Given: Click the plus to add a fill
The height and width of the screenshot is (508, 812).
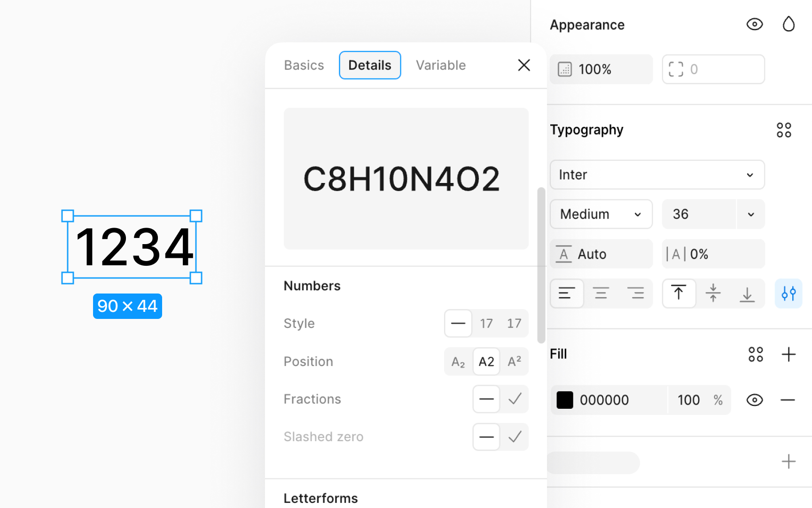Looking at the screenshot, I should [789, 354].
